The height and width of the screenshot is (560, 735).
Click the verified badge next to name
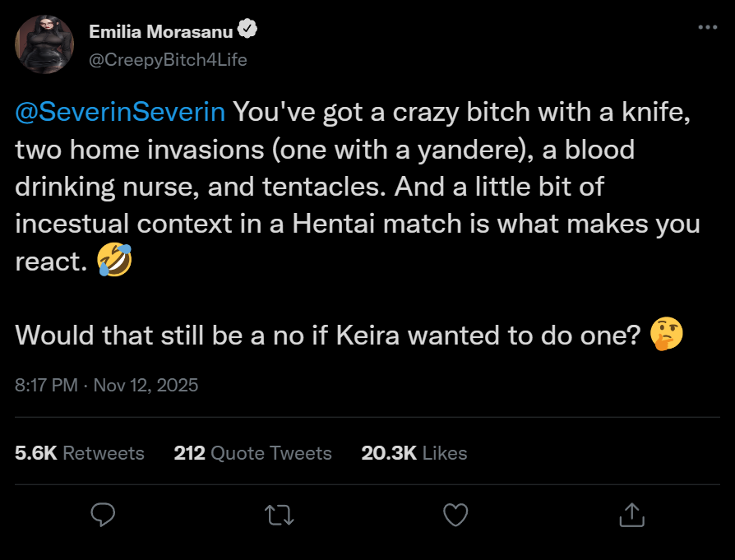(x=247, y=31)
